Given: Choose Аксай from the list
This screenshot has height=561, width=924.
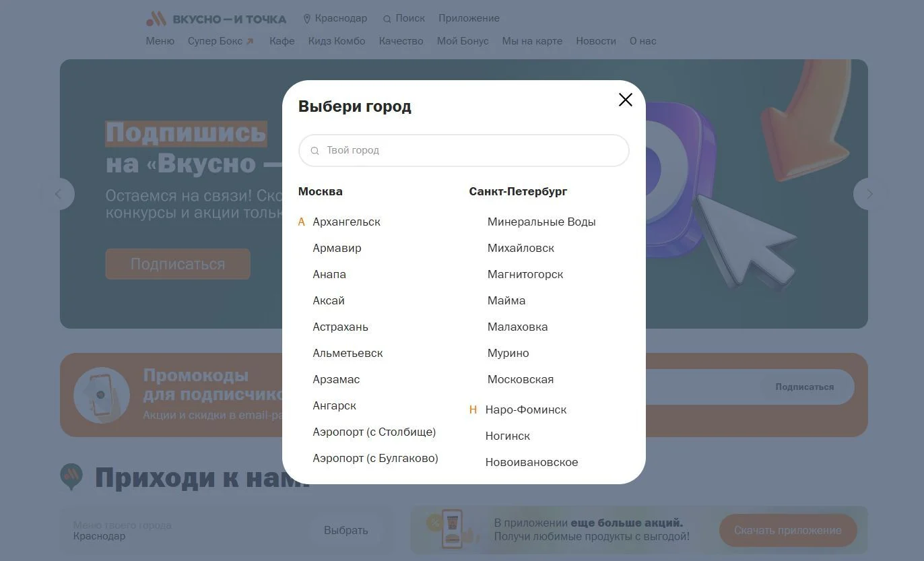Looking at the screenshot, I should 329,300.
